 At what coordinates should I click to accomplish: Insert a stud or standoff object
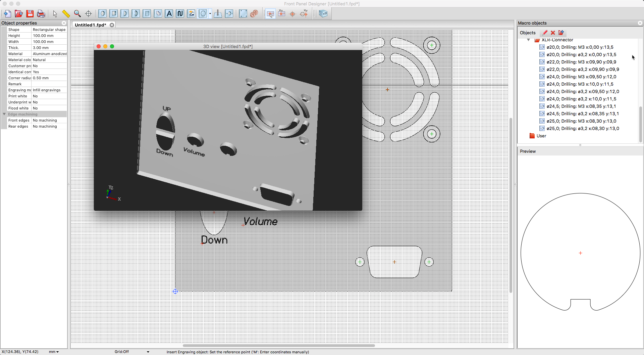tap(218, 14)
